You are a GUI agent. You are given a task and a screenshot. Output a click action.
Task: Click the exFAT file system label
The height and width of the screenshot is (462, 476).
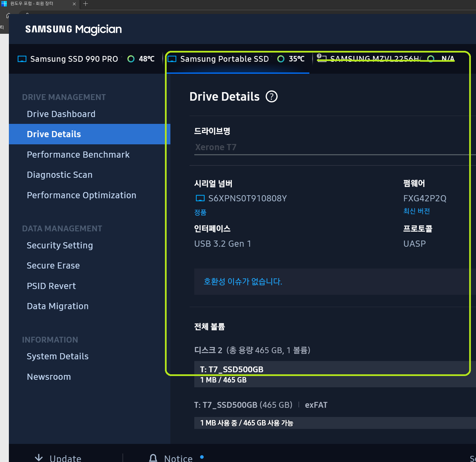coord(316,405)
